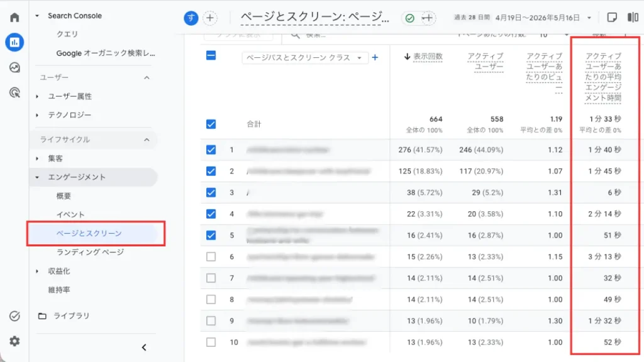This screenshot has height=362, width=644.
Task: Open the Advertising icon in sidebar
Action: [15, 93]
